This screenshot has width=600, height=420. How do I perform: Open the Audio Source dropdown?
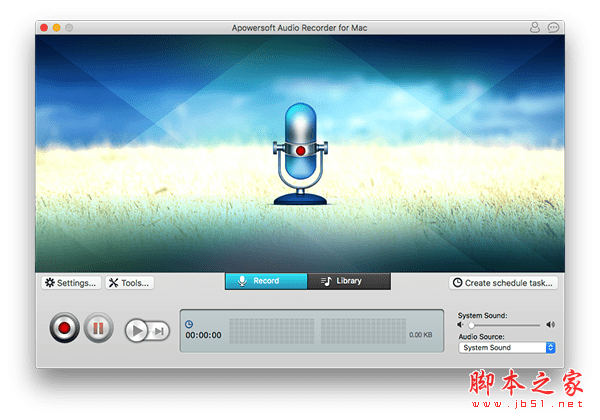click(507, 347)
